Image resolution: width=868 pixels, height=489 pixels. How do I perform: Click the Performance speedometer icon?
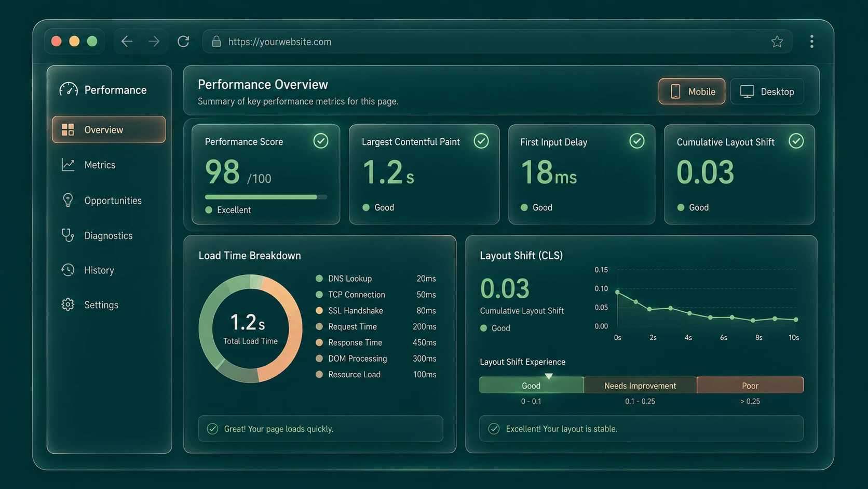69,90
